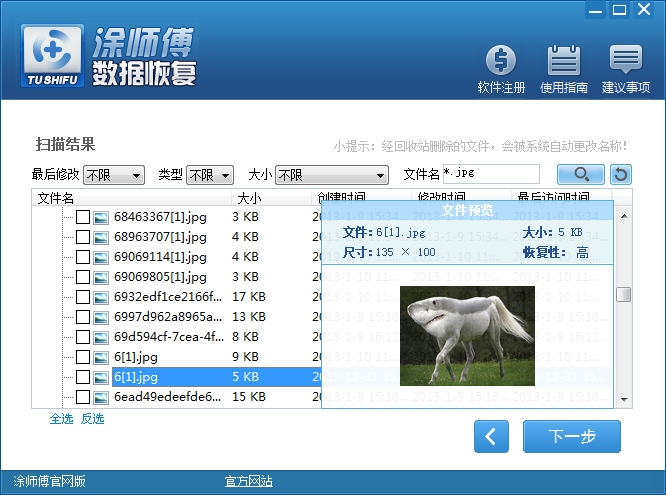
Task: Check the box for 69d594cf-7cea-4f...
Action: (x=83, y=337)
